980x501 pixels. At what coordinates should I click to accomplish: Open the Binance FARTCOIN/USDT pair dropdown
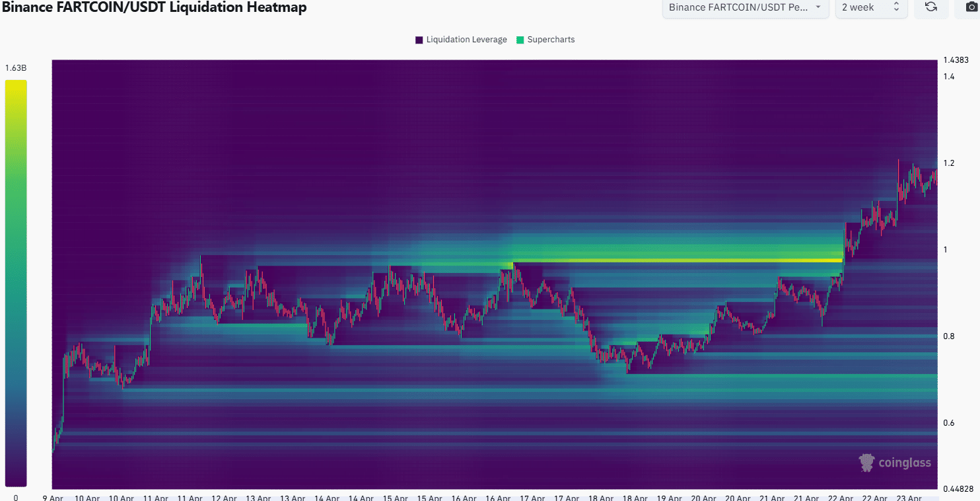pyautogui.click(x=745, y=7)
